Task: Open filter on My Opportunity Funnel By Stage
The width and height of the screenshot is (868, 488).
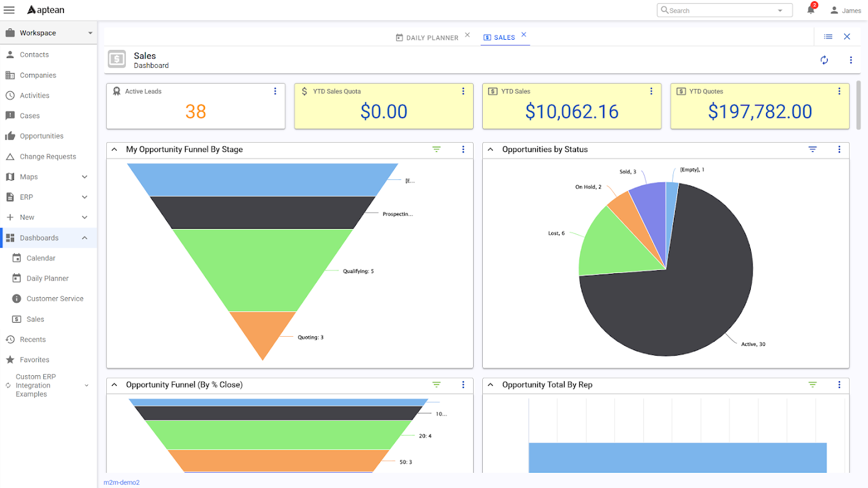Action: (436, 149)
